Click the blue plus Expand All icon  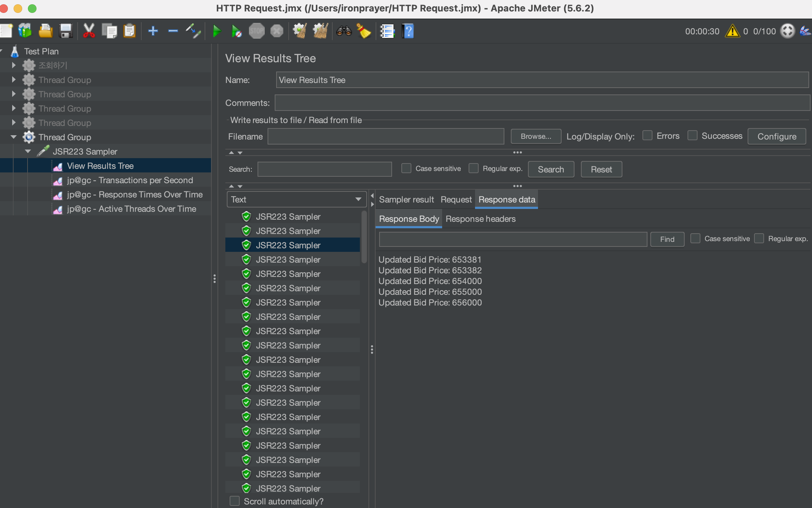153,31
